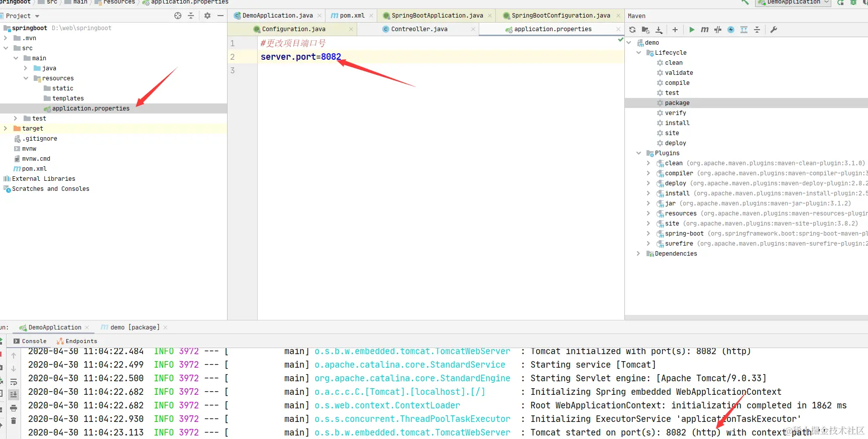Reload all Maven projects
The height and width of the screenshot is (439, 868).
[632, 30]
